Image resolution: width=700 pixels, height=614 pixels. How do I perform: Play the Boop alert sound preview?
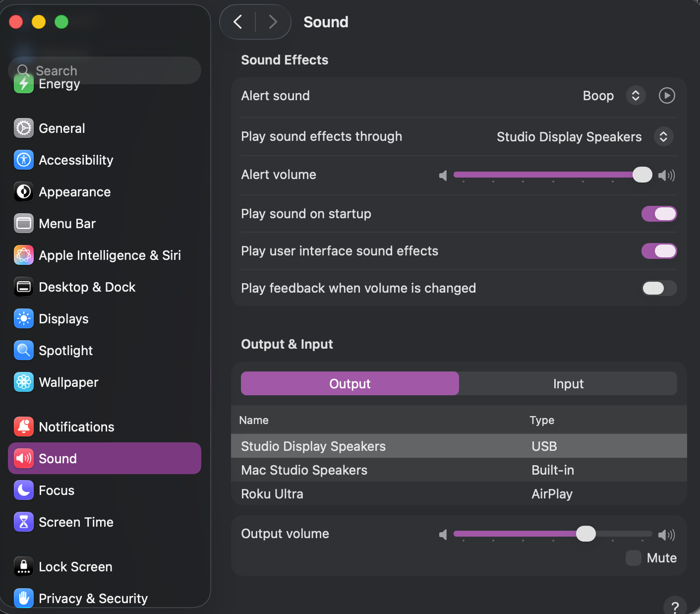(667, 95)
